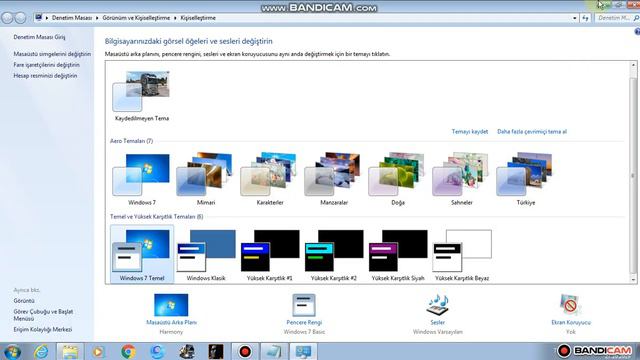Open Pencere Rengi settings

point(304,314)
